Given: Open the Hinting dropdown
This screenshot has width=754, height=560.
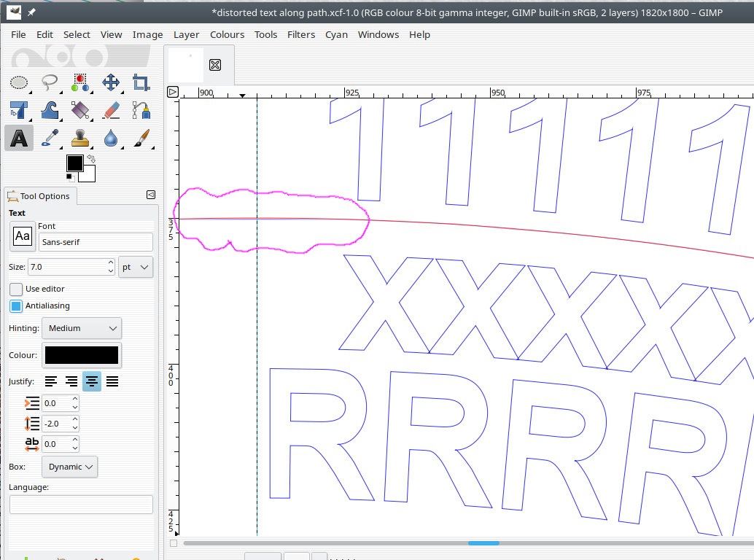Looking at the screenshot, I should 82,328.
